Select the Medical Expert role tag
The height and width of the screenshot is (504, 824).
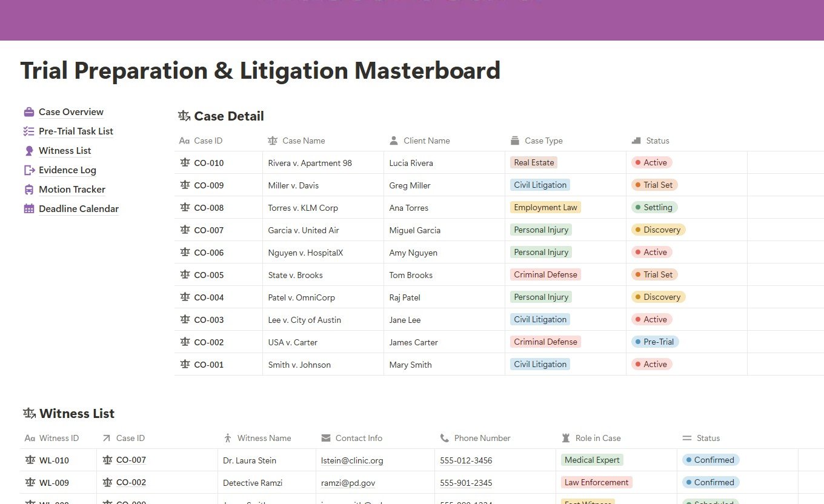pos(592,460)
